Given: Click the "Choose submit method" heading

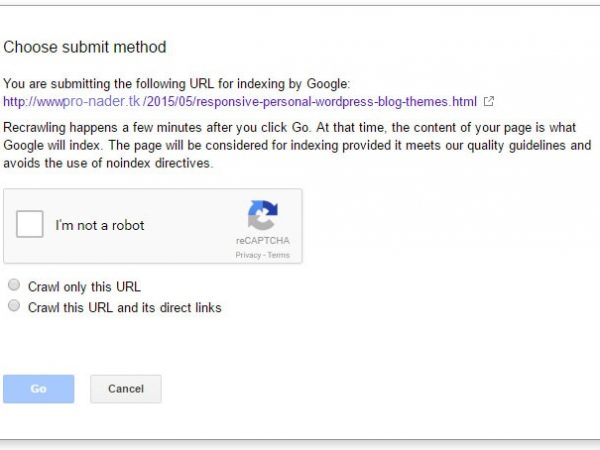Looking at the screenshot, I should pyautogui.click(x=85, y=47).
